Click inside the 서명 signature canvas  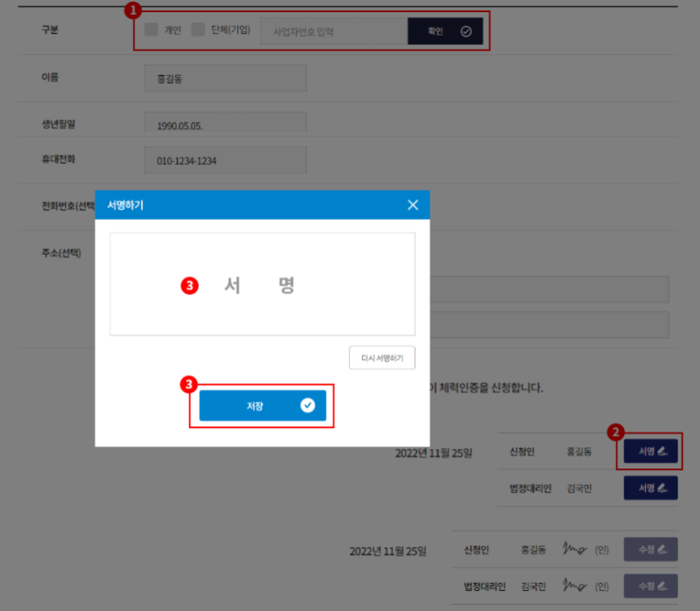tap(262, 284)
